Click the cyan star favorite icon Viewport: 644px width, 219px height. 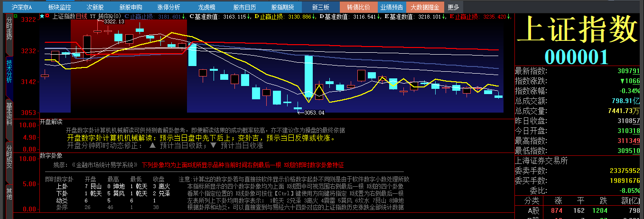point(42,17)
